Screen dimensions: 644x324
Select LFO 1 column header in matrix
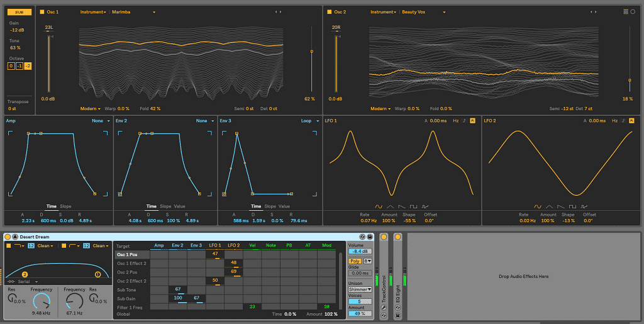tap(215, 245)
